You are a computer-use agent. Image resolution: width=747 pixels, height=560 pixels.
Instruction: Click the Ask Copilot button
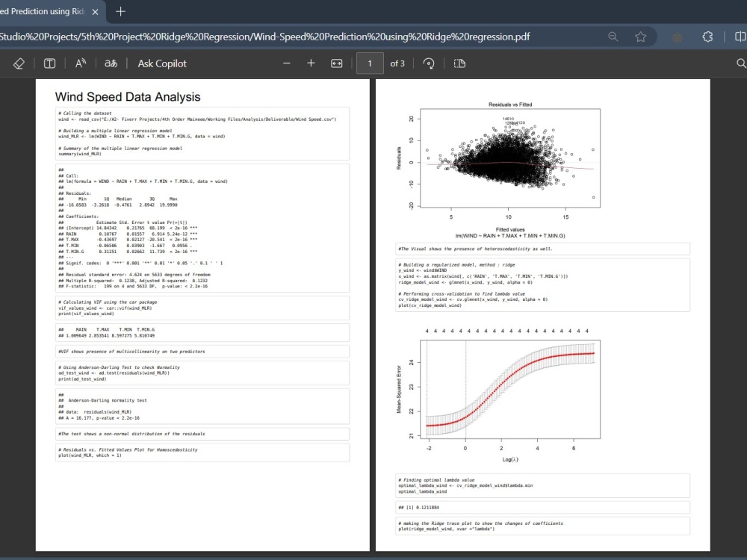click(161, 63)
